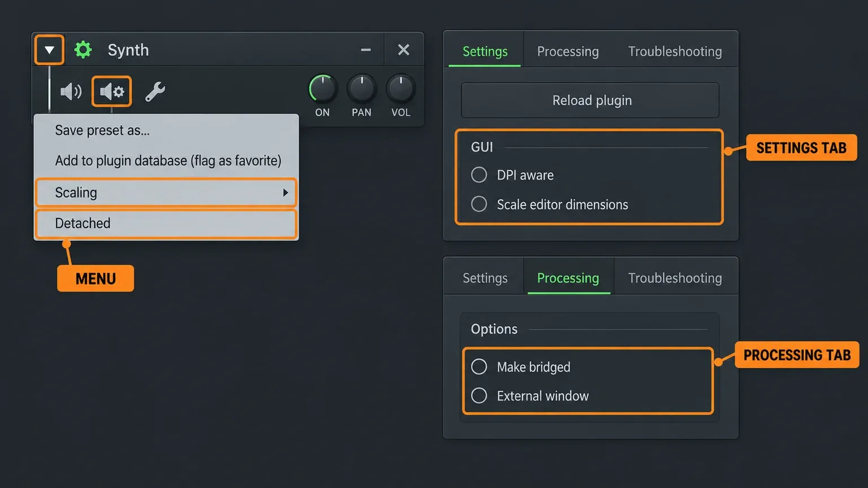Switch to Processing tab in upper panel
The height and width of the screenshot is (488, 868).
(x=568, y=51)
